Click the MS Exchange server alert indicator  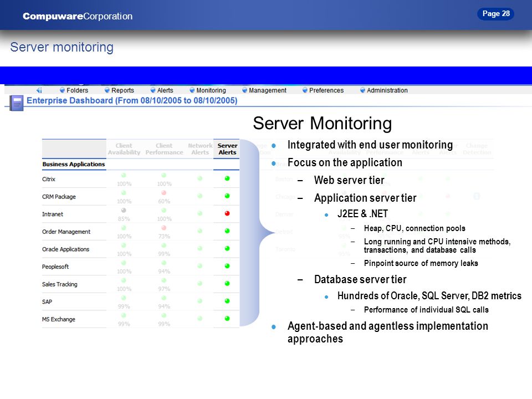227,318
